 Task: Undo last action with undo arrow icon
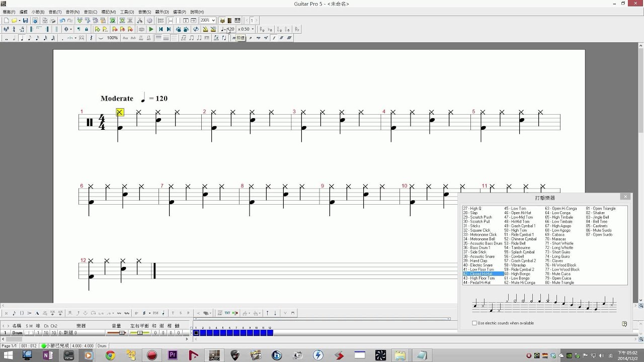[x=62, y=21]
